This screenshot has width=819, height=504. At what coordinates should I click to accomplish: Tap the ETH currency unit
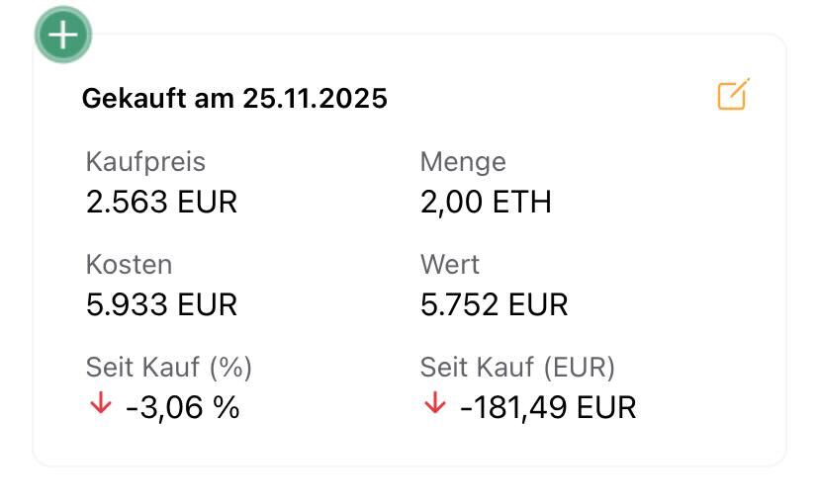(520, 203)
